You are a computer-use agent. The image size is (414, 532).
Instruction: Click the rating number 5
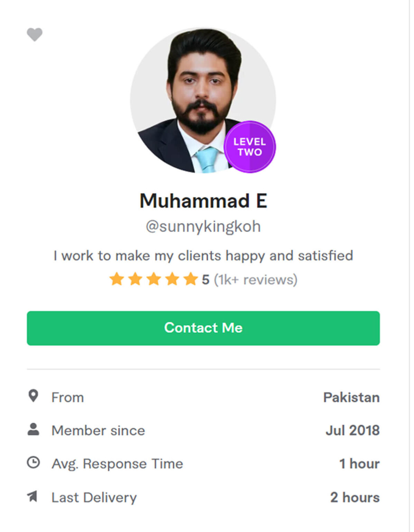tap(206, 280)
